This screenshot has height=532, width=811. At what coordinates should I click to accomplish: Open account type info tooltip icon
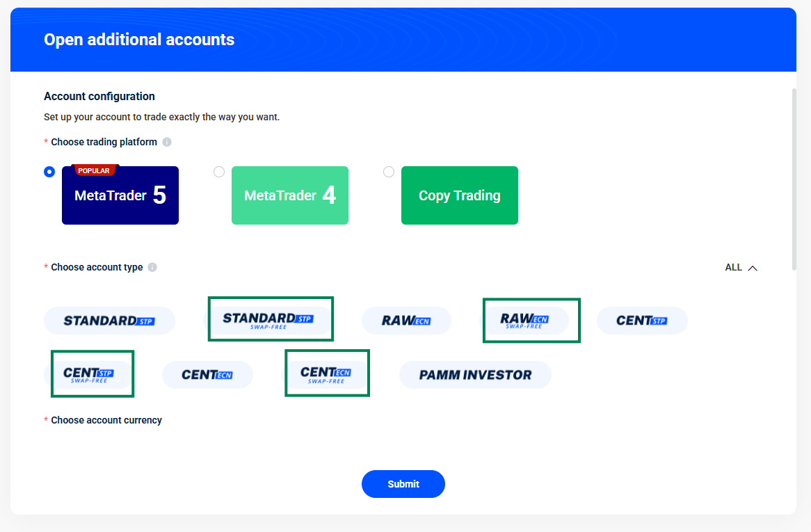152,267
